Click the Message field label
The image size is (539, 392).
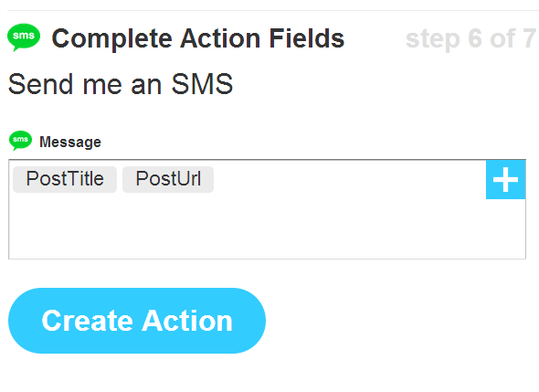pyautogui.click(x=70, y=142)
